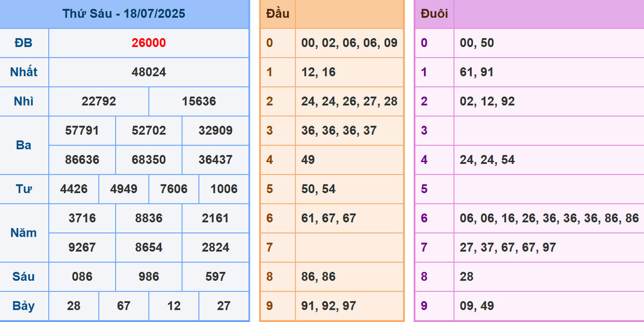Click the Đầu cell showing 91, 92, 97

tap(328, 305)
